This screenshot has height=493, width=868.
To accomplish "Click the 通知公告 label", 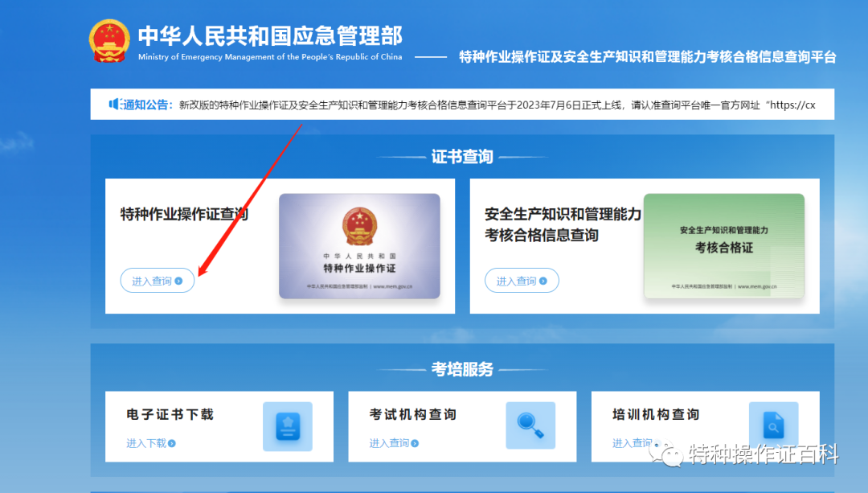I will click(x=147, y=105).
